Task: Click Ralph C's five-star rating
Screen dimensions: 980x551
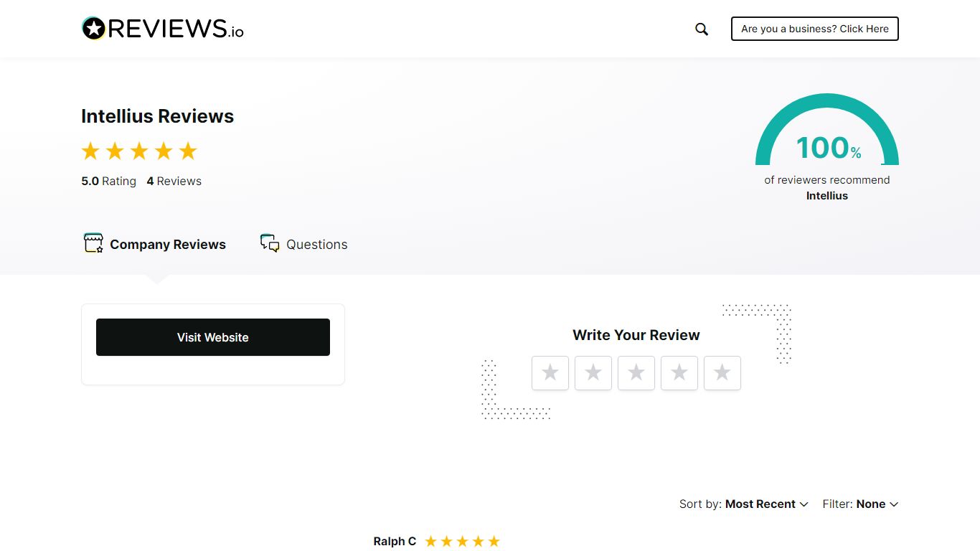Action: 463,542
